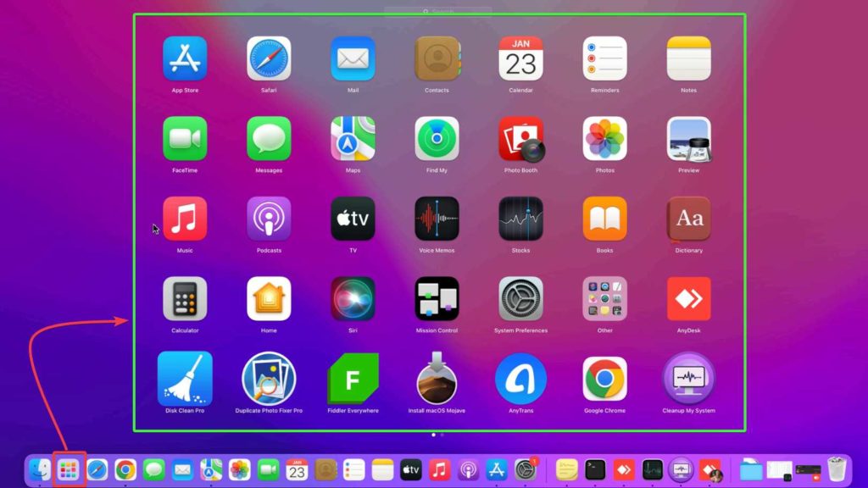
Task: Open Reminders from the Dock
Action: point(353,470)
